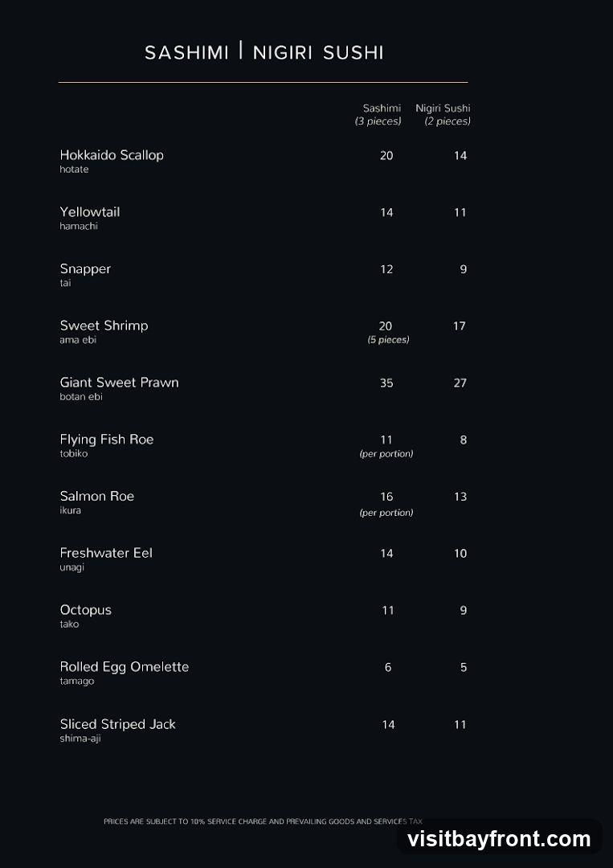Click the Sashimi Nigiri Sushi page title

[x=264, y=52]
